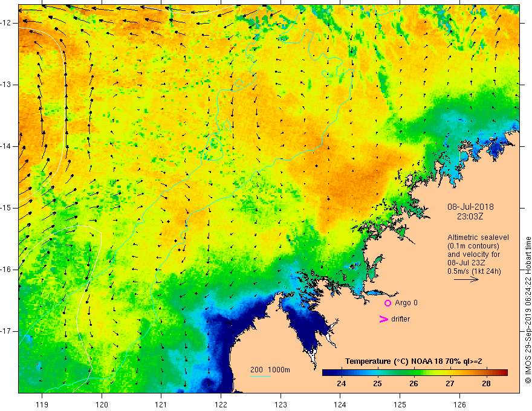Click the magenta Argo circle legend marker
The image size is (532, 411).
(x=388, y=303)
